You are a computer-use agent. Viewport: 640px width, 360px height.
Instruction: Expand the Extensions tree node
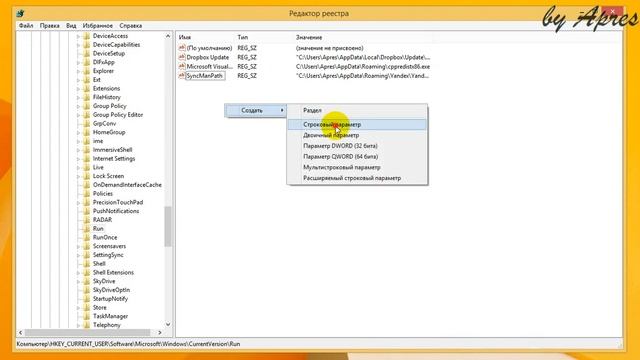[x=78, y=89]
